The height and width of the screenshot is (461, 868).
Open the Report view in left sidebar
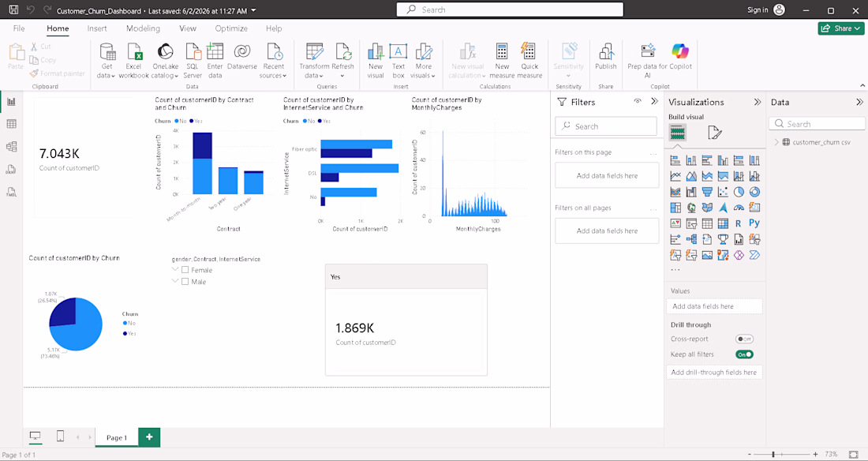tap(11, 101)
